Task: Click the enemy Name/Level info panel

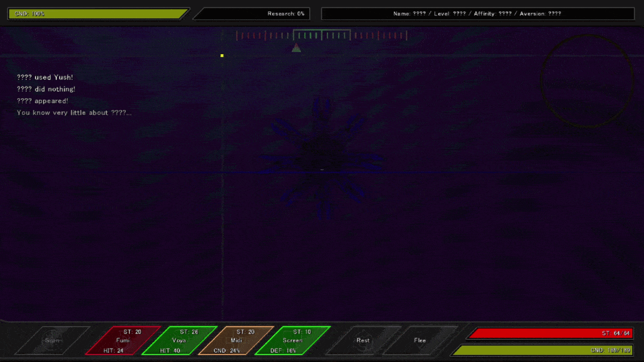Action: [477, 13]
